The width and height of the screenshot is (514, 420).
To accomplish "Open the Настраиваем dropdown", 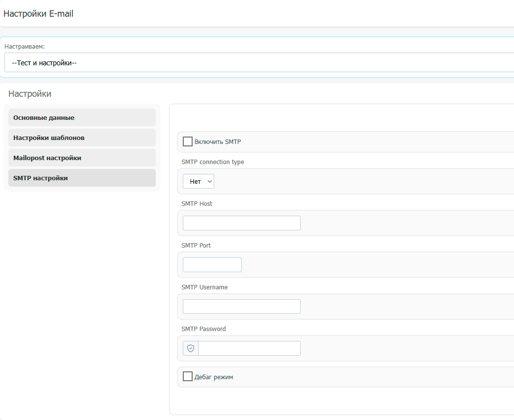I will 258,63.
